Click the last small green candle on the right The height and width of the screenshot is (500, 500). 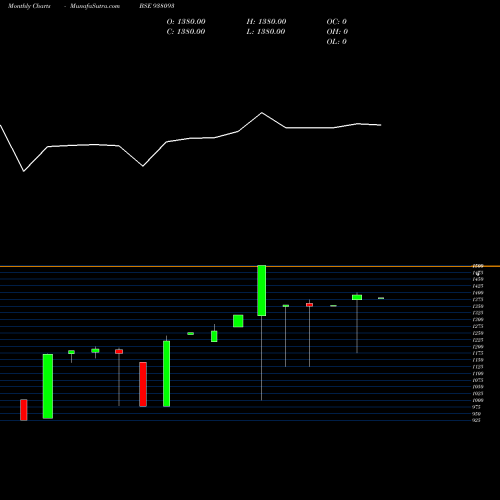click(381, 298)
